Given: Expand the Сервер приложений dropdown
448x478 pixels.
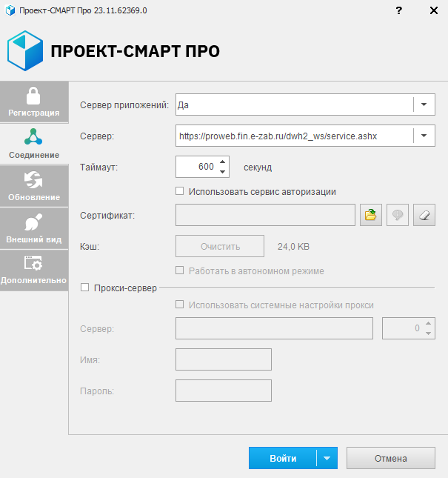Looking at the screenshot, I should point(424,104).
